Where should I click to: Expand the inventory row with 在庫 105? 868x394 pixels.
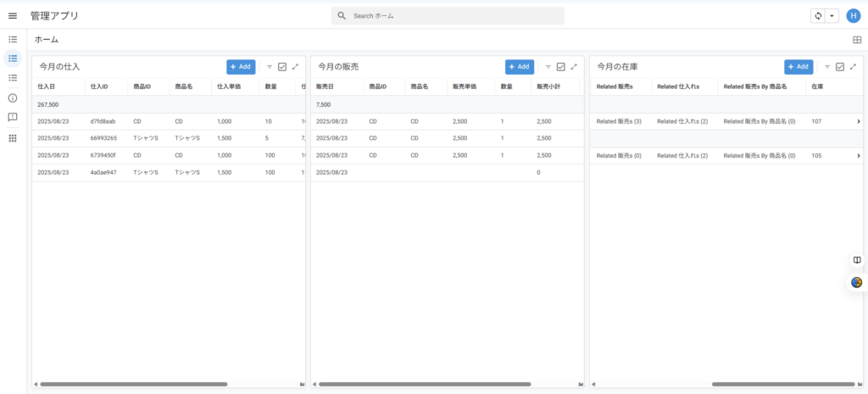(x=858, y=155)
